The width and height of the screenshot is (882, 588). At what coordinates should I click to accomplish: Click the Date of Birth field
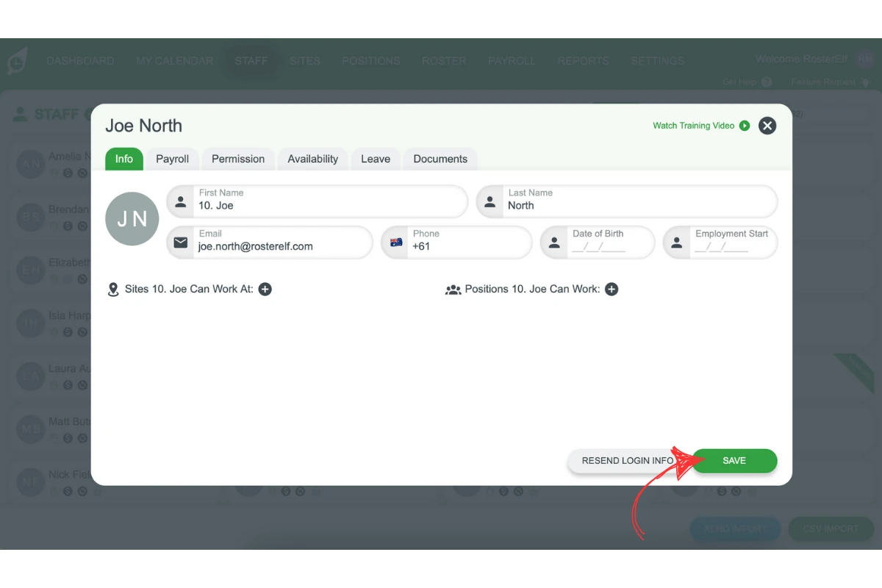(x=598, y=242)
